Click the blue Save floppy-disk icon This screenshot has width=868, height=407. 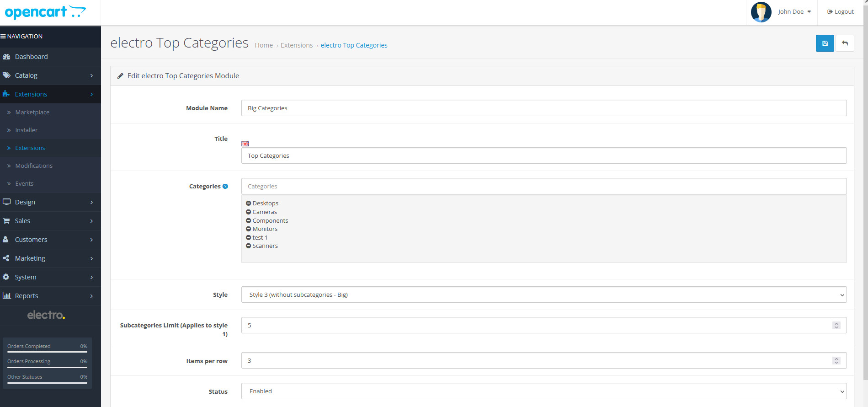point(825,43)
